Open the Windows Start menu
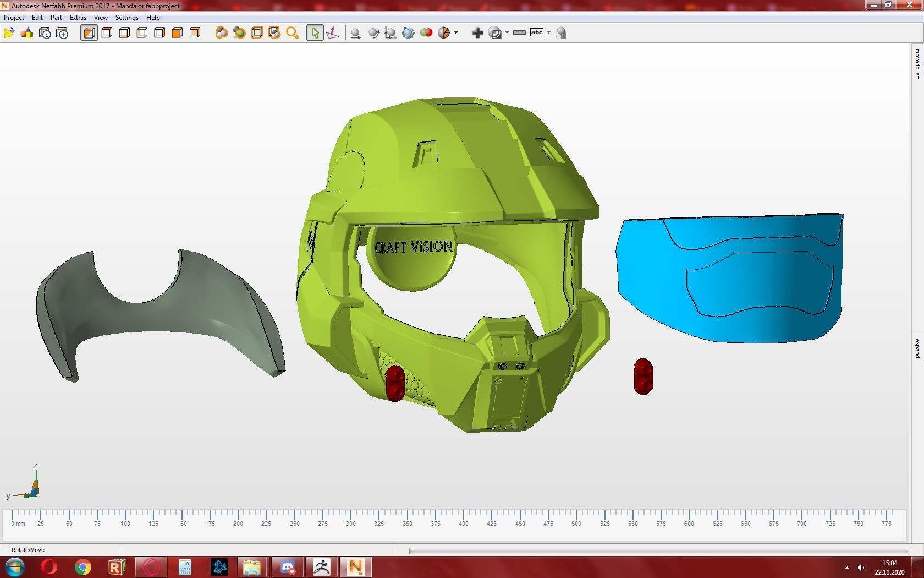924x578 pixels. coord(14,567)
